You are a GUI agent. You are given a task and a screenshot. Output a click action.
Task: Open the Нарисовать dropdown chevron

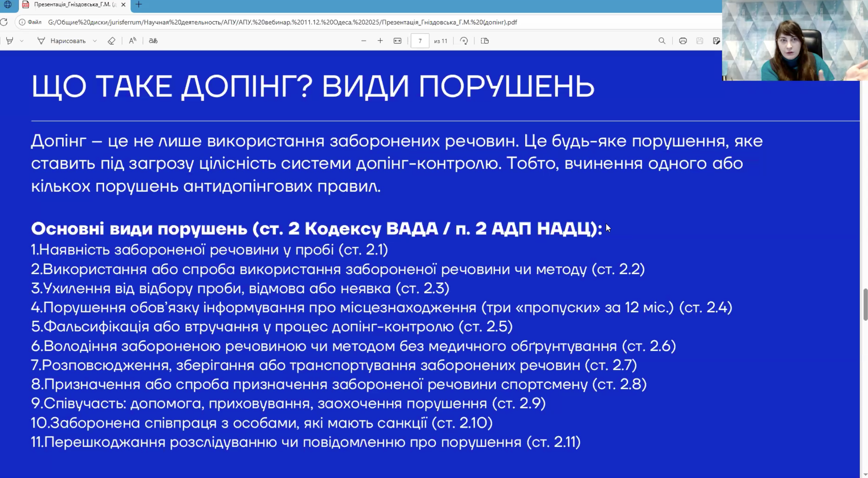pos(95,41)
